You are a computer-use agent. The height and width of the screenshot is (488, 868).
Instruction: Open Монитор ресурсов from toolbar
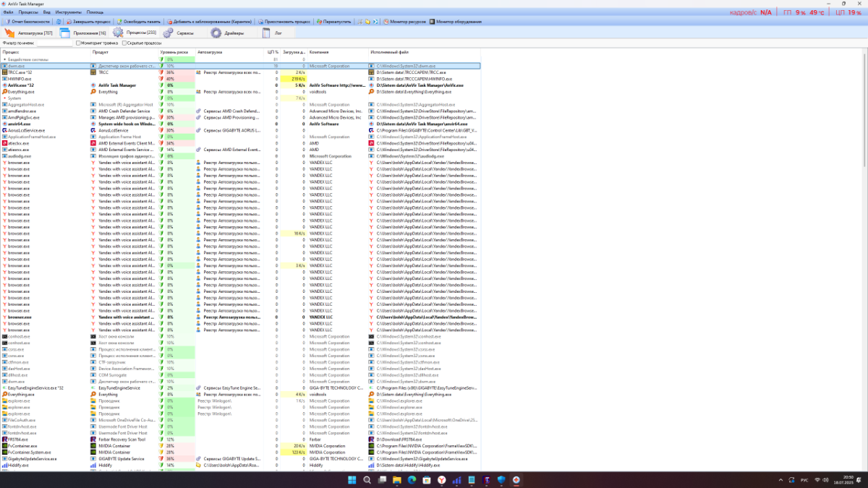click(404, 22)
